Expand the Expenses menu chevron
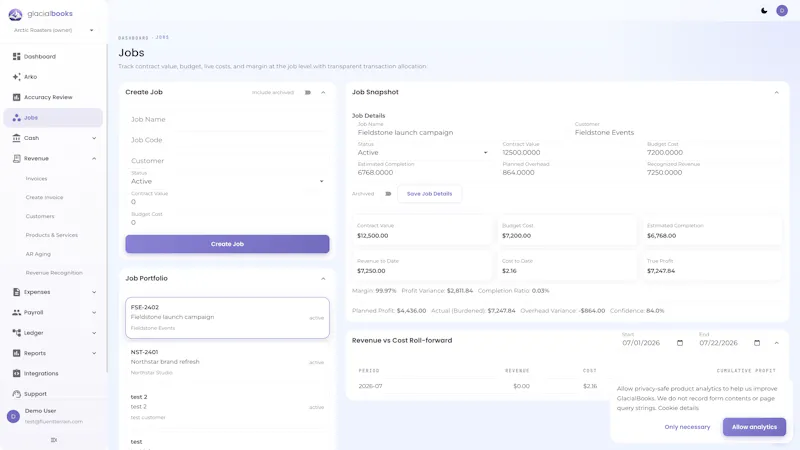Screen dimensions: 800x450 [94, 292]
